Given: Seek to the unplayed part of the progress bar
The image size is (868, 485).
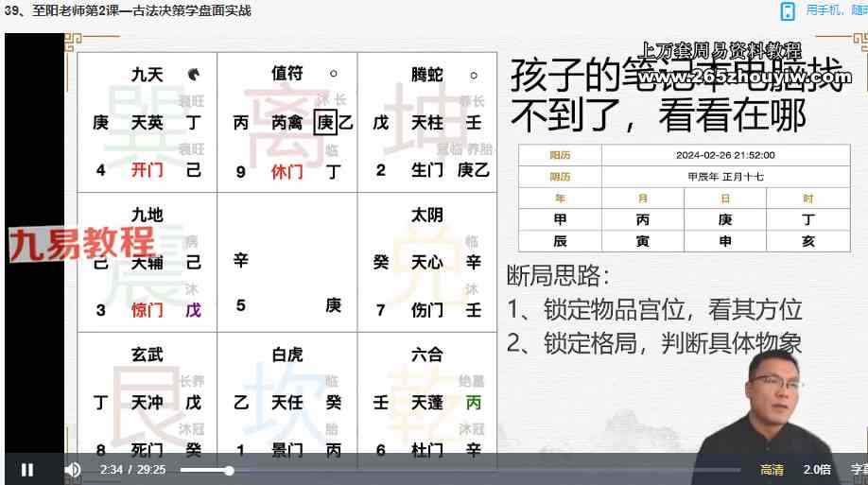Looking at the screenshot, I should tap(473, 470).
